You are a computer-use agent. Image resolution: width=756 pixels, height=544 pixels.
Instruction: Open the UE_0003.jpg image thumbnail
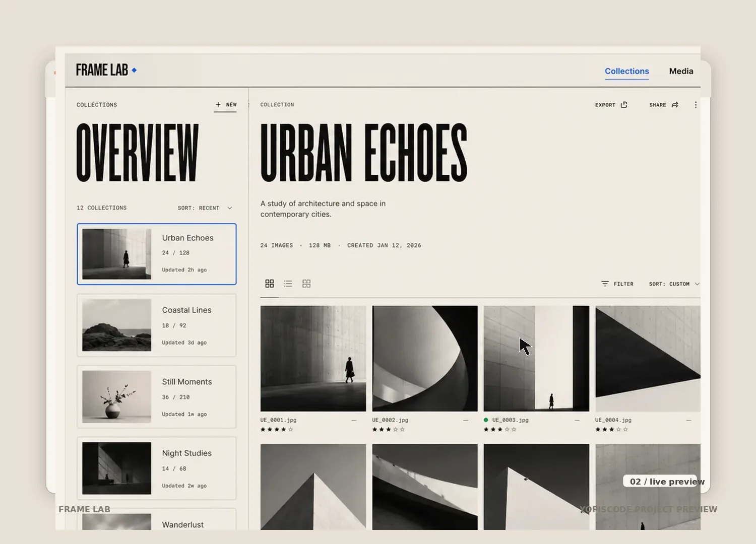(x=536, y=359)
